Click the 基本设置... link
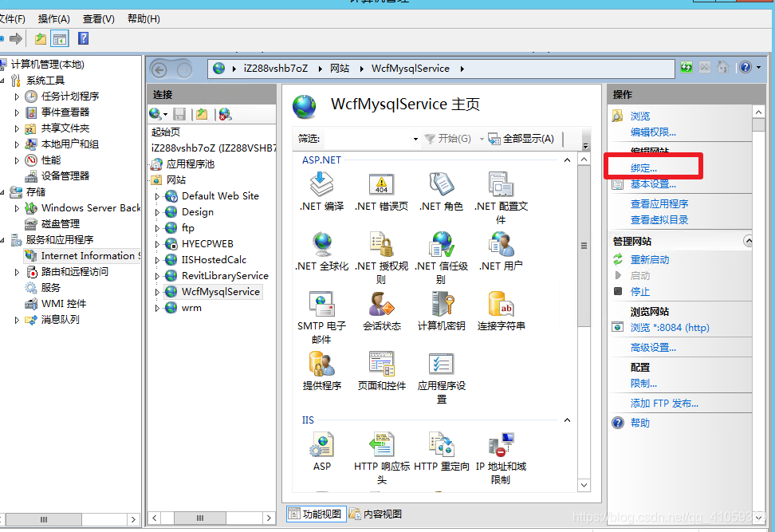The height and width of the screenshot is (532, 775). pyautogui.click(x=653, y=184)
